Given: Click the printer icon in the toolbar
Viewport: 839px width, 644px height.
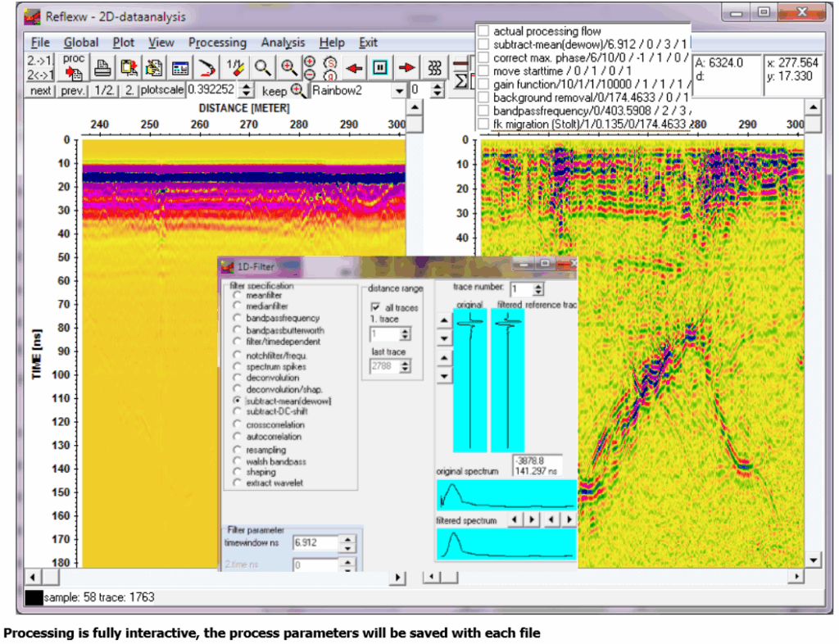Looking at the screenshot, I should 102,68.
